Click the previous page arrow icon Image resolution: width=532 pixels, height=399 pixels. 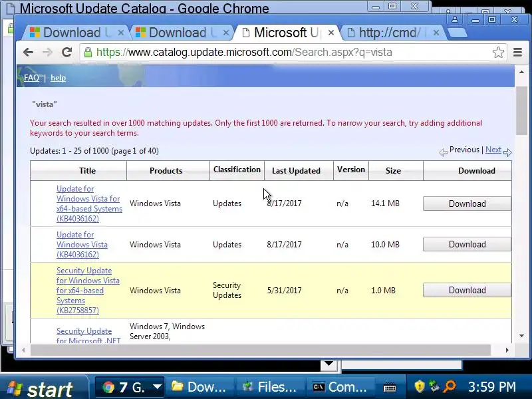(443, 152)
